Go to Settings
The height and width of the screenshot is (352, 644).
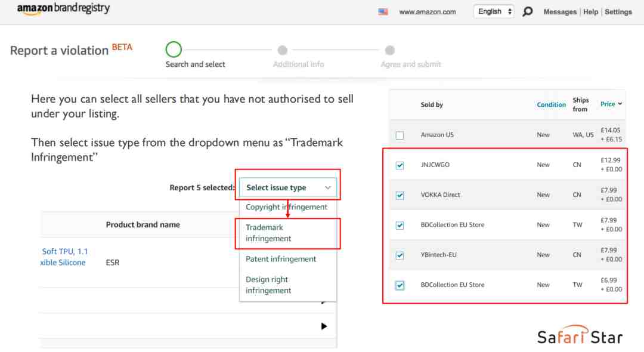click(x=618, y=12)
